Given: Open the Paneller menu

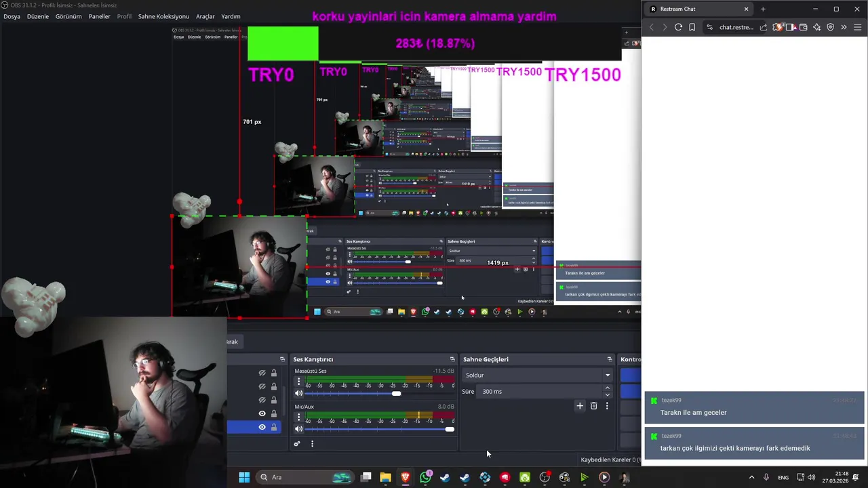Looking at the screenshot, I should [x=99, y=16].
